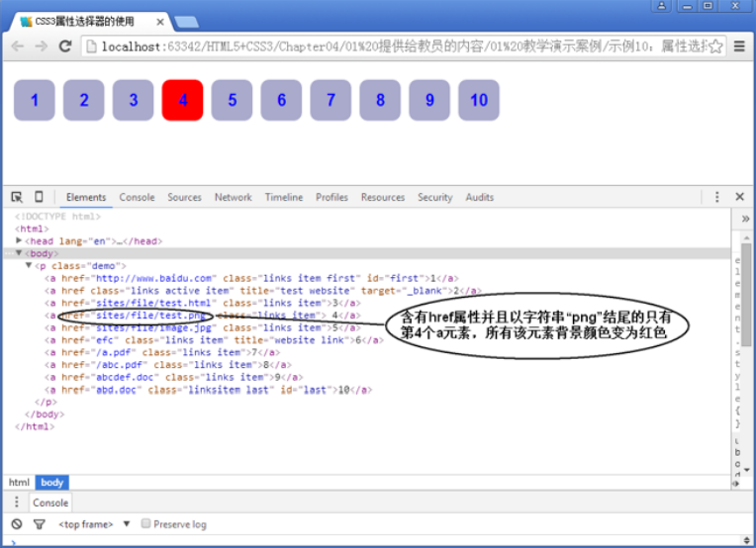756x548 pixels.
Task: Open the DevTools three-dot settings menu
Action: (717, 197)
